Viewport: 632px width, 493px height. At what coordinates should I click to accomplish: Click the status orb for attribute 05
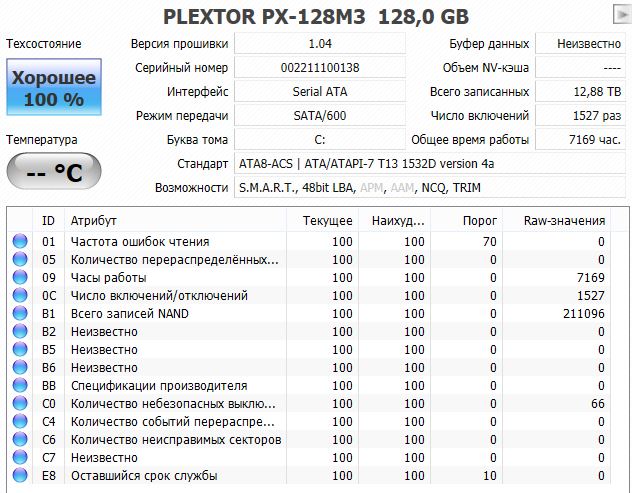(19, 259)
